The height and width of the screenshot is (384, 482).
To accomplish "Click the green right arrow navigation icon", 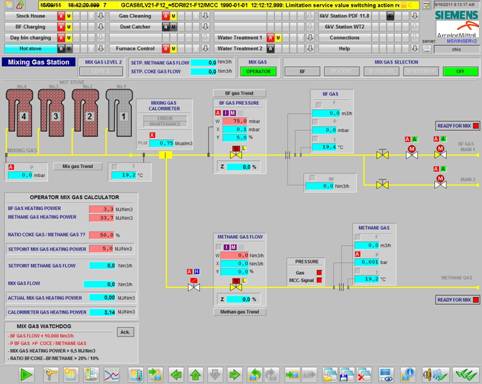I will coord(235,375).
